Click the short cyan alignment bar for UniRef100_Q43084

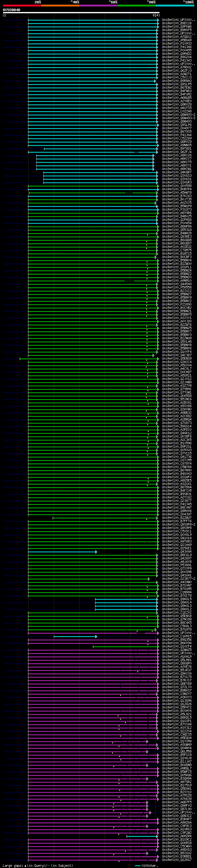point(62,552)
